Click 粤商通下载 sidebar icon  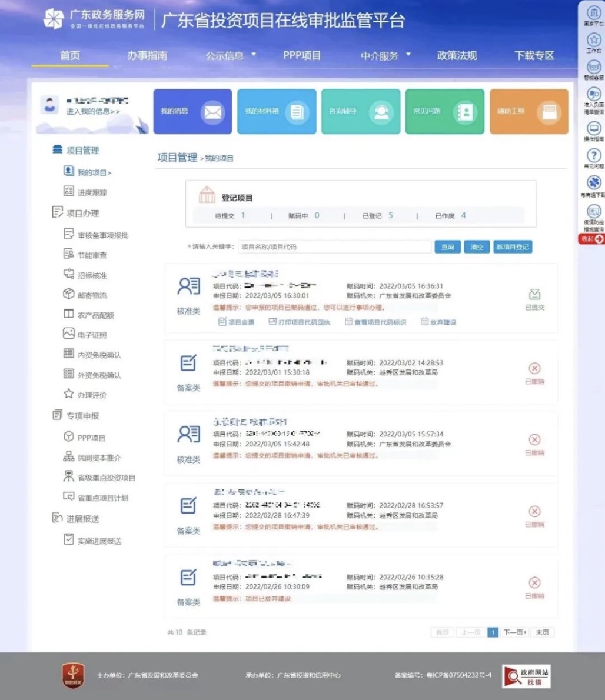(593, 186)
